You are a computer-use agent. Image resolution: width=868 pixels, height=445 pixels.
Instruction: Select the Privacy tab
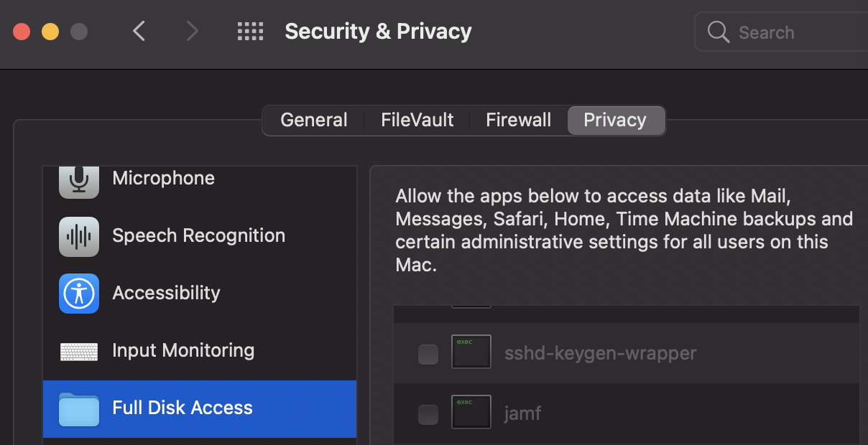tap(615, 120)
